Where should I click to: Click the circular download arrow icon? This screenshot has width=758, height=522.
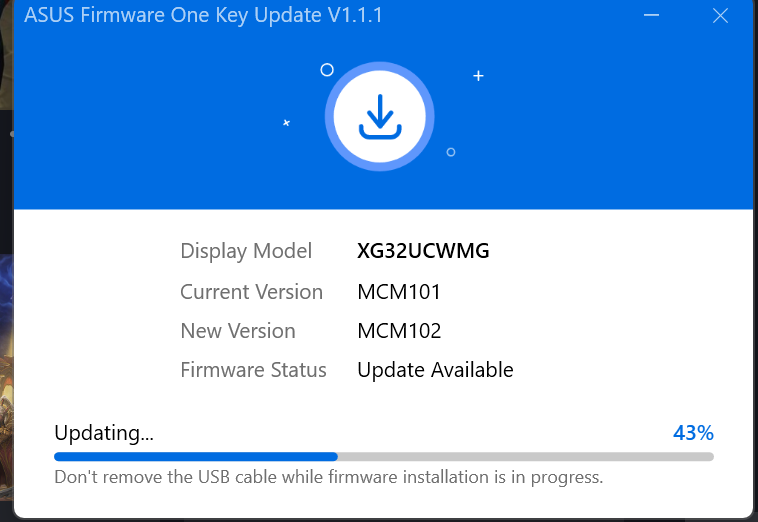380,120
